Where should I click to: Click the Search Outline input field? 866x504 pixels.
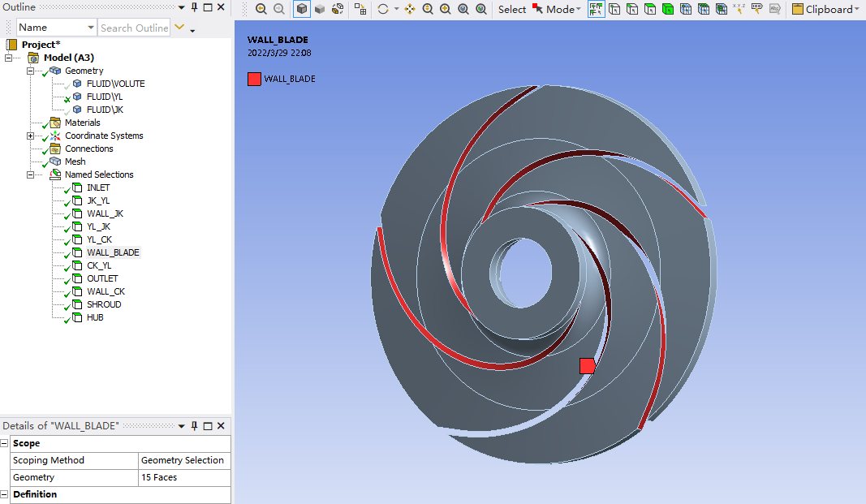[x=134, y=28]
